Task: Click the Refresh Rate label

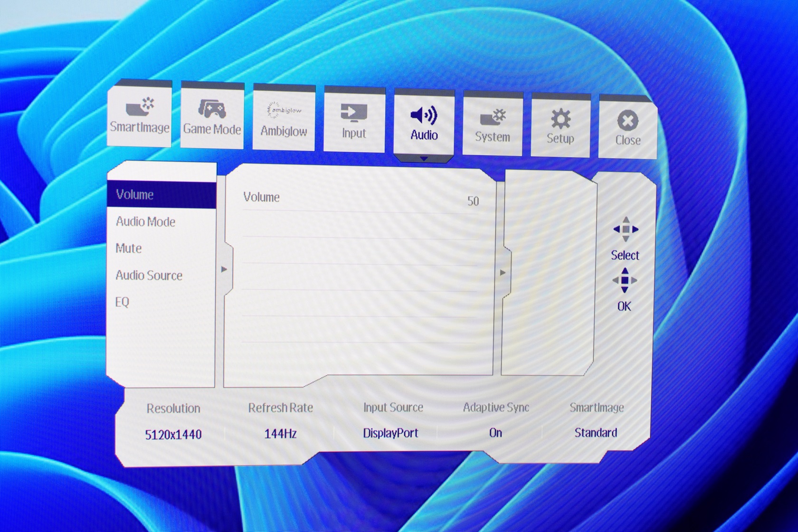Action: (x=281, y=408)
